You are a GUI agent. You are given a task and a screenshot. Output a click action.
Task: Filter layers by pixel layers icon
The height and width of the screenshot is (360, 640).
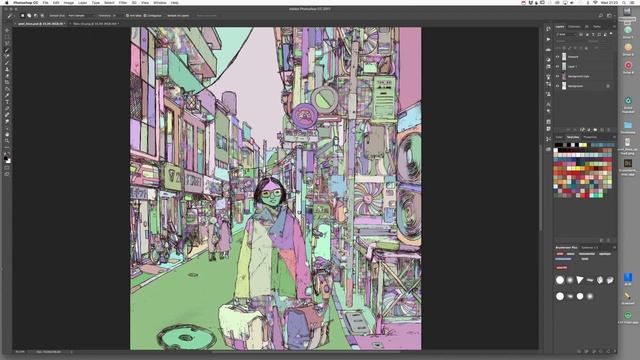click(x=581, y=34)
